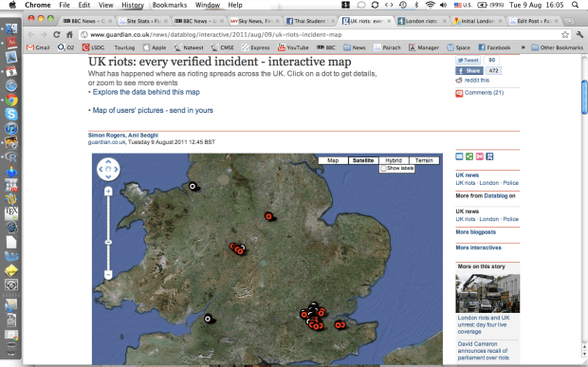Screen dimensions: 588x367
Task: Click the 'reddit this' link
Action: point(477,81)
